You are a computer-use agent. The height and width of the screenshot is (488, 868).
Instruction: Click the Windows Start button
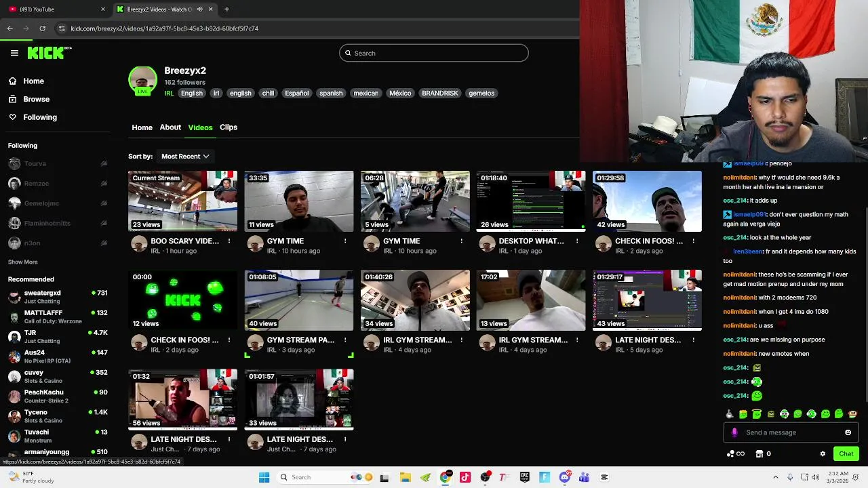point(264,477)
